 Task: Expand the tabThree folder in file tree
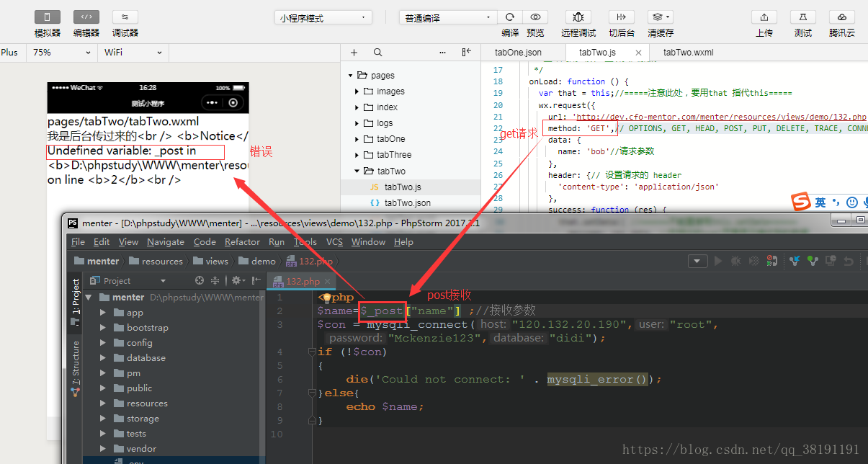[x=357, y=155]
